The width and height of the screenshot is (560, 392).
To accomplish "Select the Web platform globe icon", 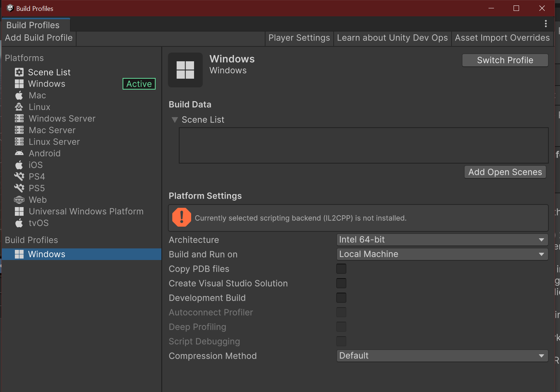I will point(19,200).
